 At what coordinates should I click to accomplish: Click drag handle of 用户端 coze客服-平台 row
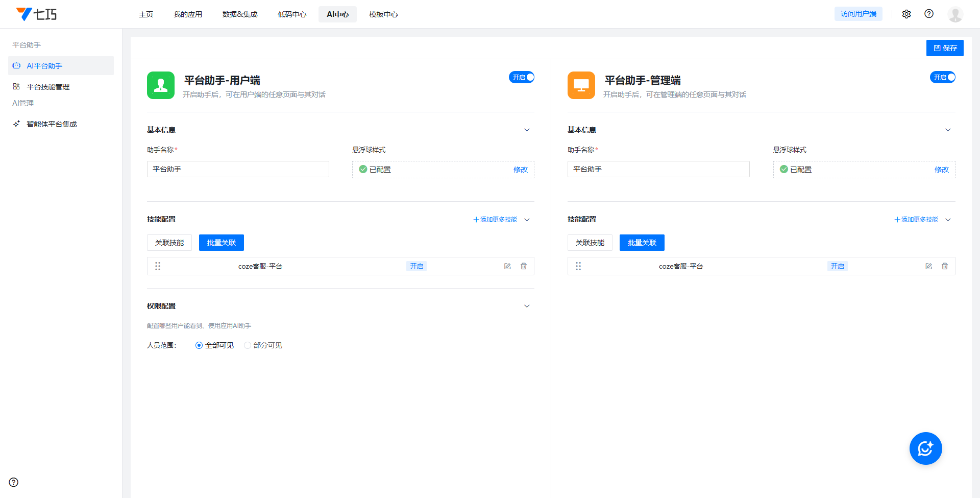click(x=158, y=266)
